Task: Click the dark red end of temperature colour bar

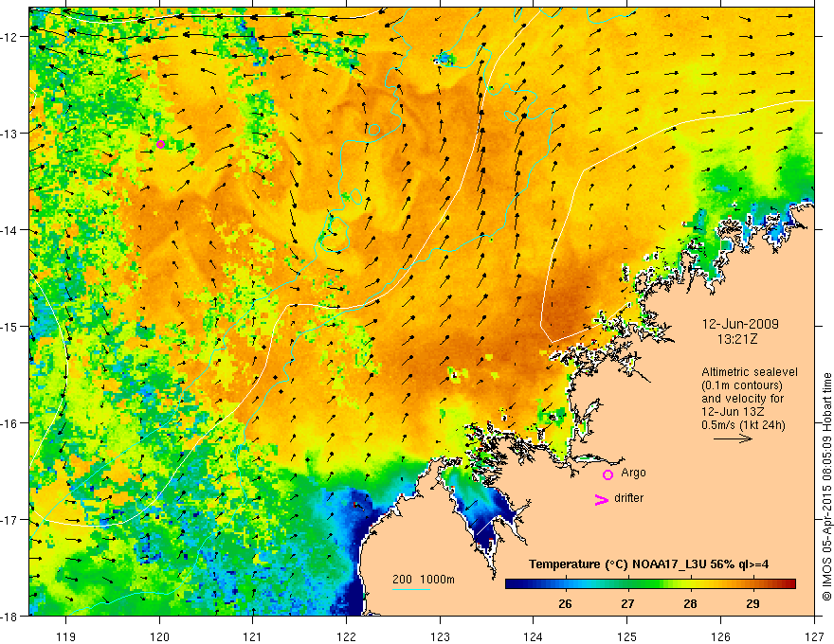Action: coord(790,584)
